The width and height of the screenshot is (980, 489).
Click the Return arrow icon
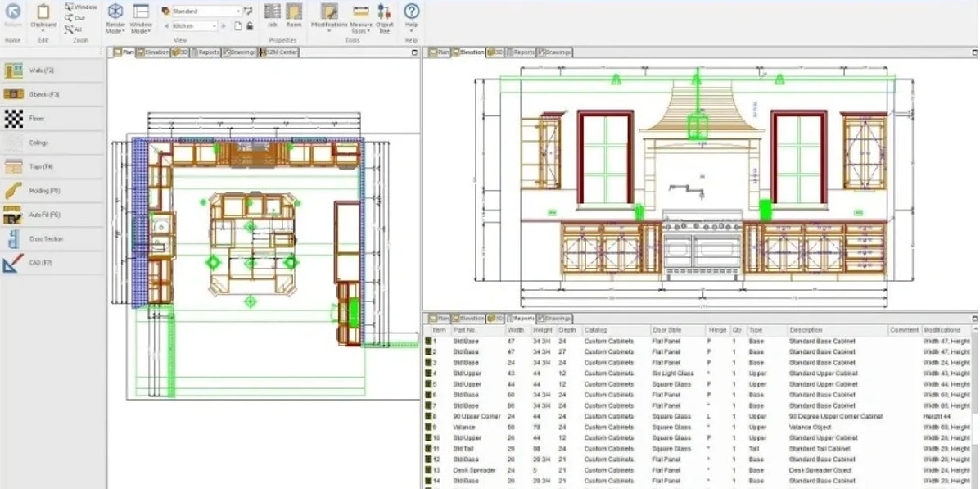click(x=12, y=11)
